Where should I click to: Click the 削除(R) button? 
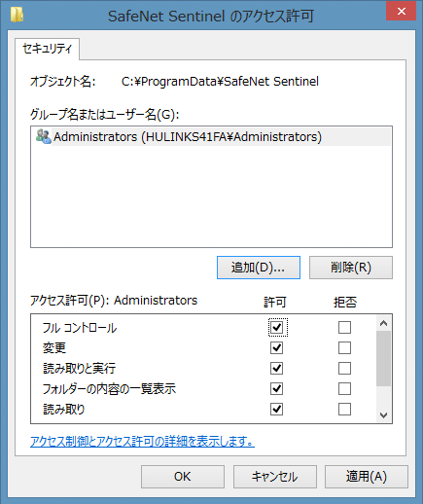[351, 268]
